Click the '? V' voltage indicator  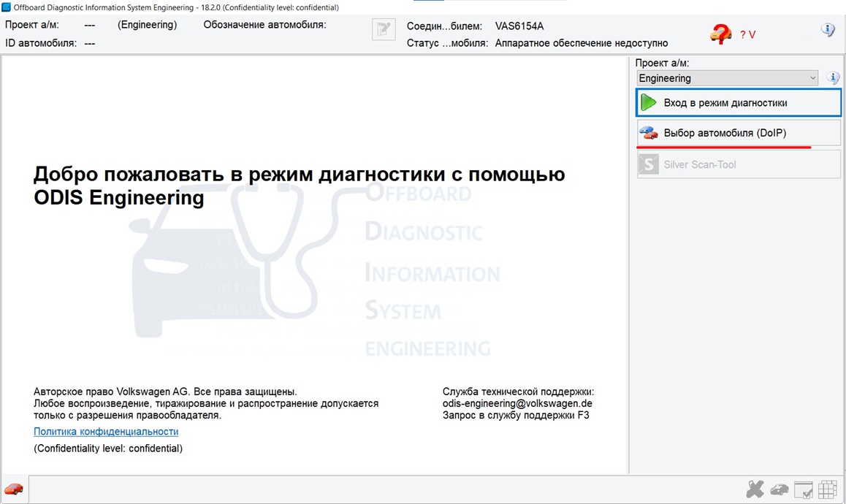(x=747, y=34)
